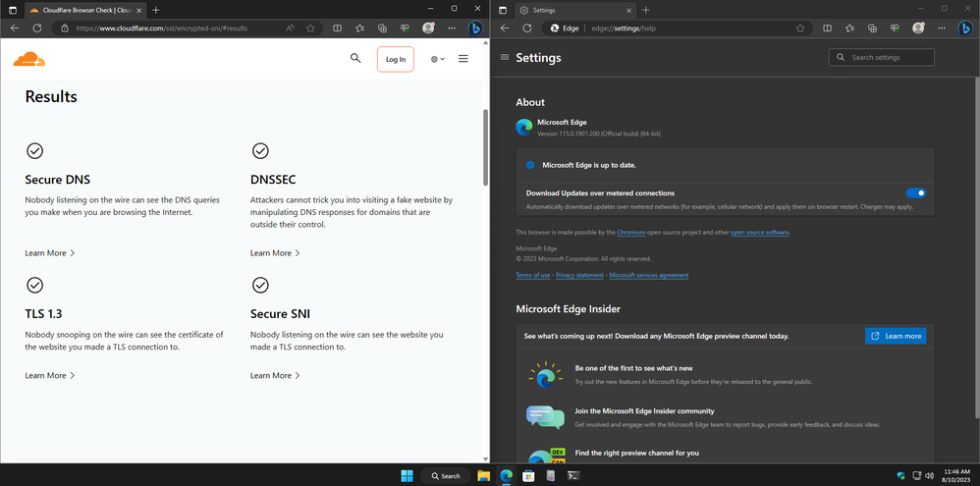
Task: Open Microsoft Store from the taskbar
Action: 528,476
